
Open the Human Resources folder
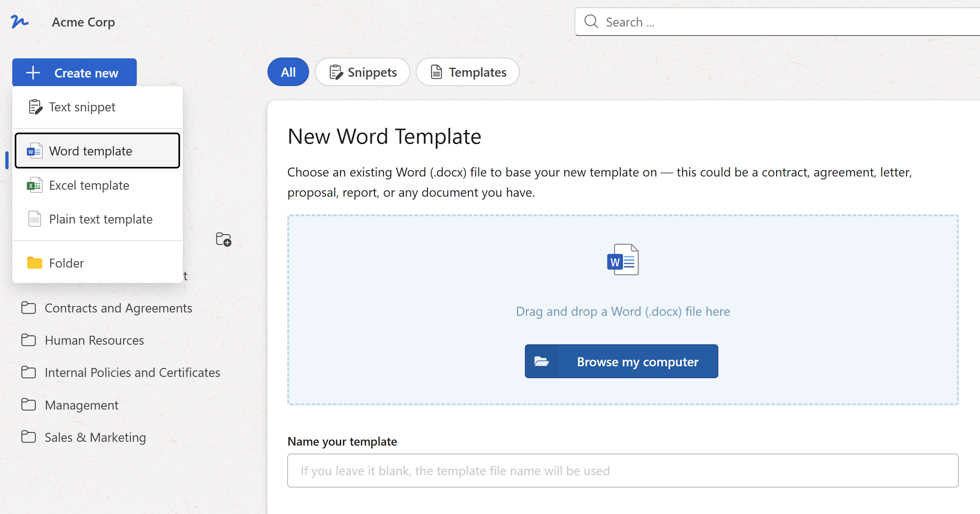(x=94, y=340)
